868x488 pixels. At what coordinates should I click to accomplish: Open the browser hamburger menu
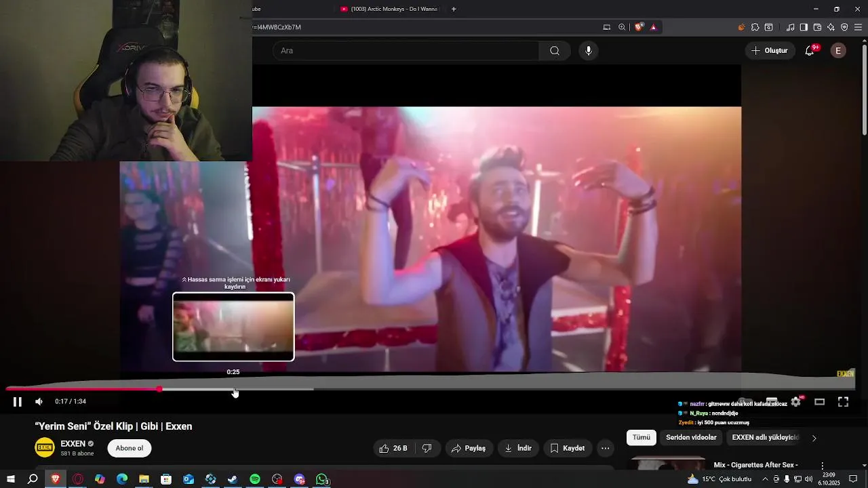(858, 27)
